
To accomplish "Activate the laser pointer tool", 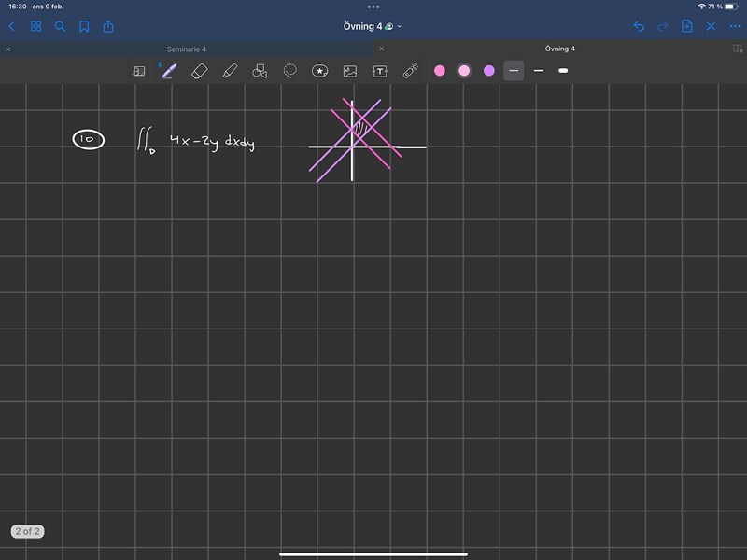I will click(410, 71).
